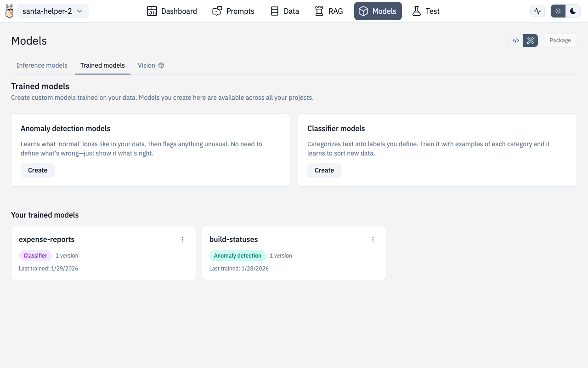Open the RAG section

coord(328,11)
